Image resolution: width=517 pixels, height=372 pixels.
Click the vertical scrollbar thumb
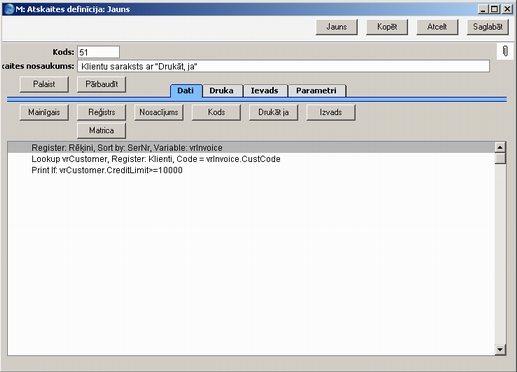pos(500,158)
